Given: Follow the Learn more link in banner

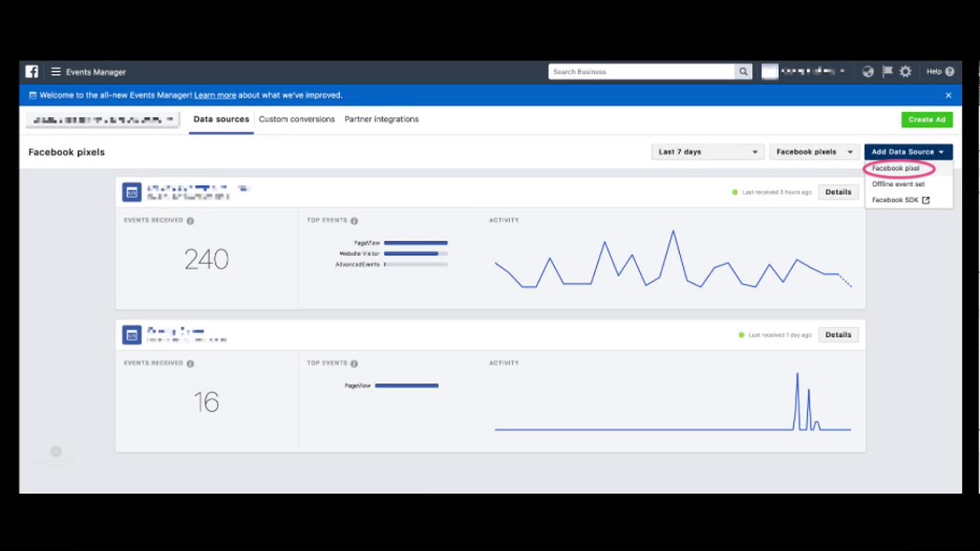Looking at the screenshot, I should [215, 96].
